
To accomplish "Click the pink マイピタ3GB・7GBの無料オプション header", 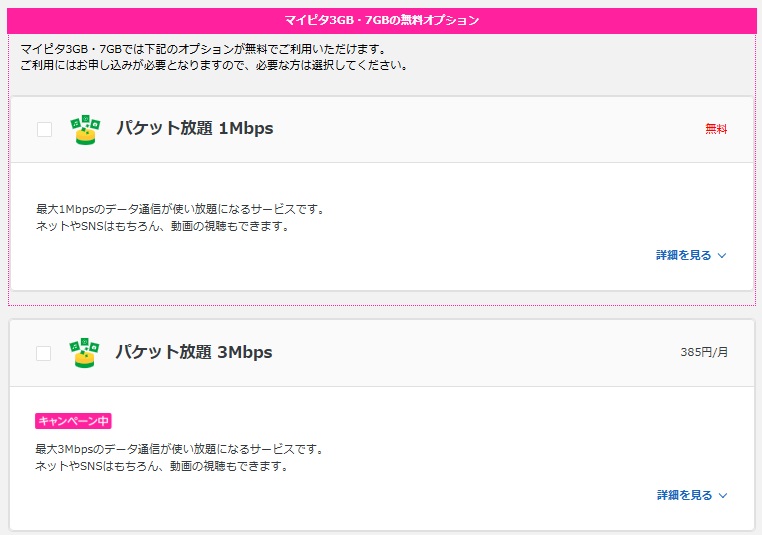I will click(382, 20).
